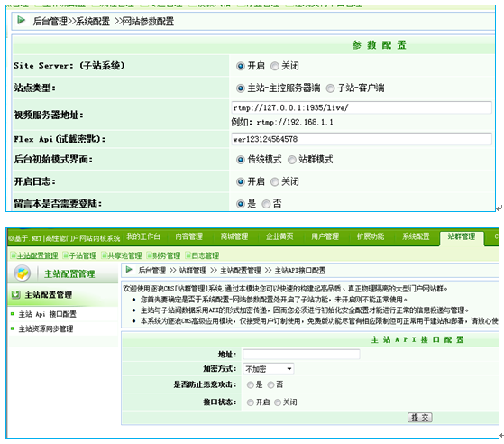This screenshot has height=444, width=504.
Task: Click the green bullet next to 主站 Api 接口配置
Action: [x=13, y=314]
